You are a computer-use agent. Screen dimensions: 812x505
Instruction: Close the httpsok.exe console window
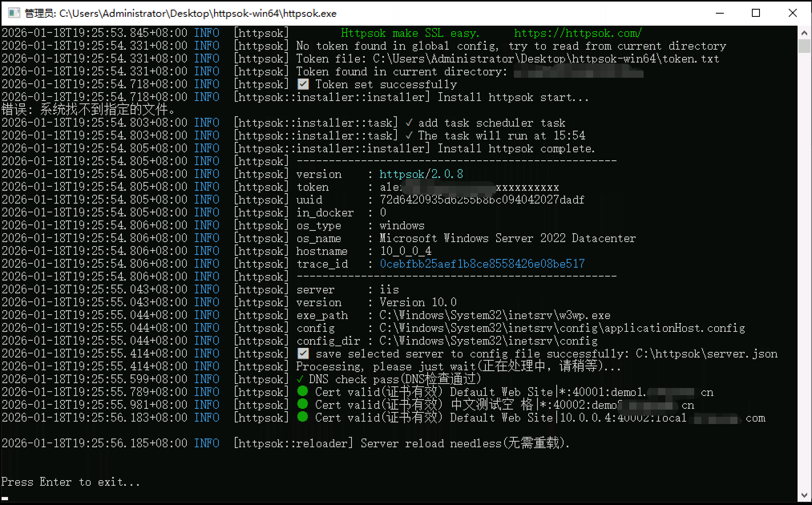click(792, 13)
